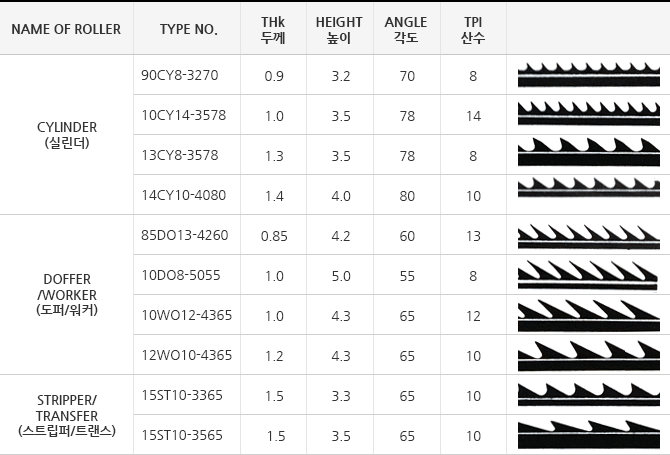Select the 10DO8-5055 tooth profile image

[x=588, y=275]
